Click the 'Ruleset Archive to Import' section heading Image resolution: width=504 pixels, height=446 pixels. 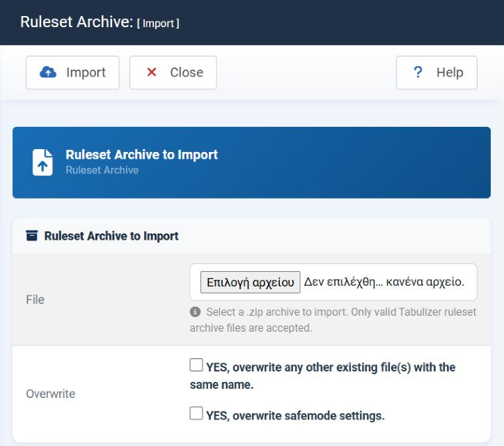click(x=111, y=236)
